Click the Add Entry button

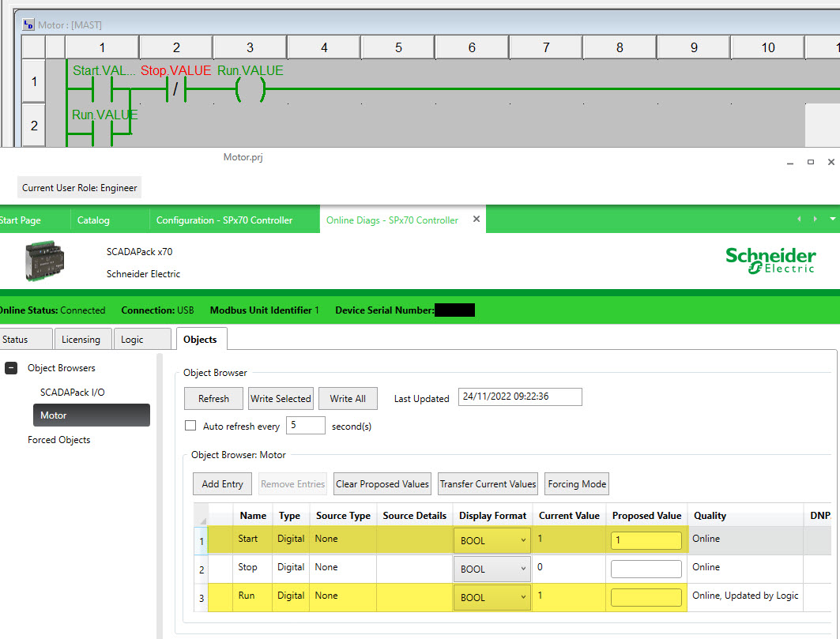click(x=222, y=483)
